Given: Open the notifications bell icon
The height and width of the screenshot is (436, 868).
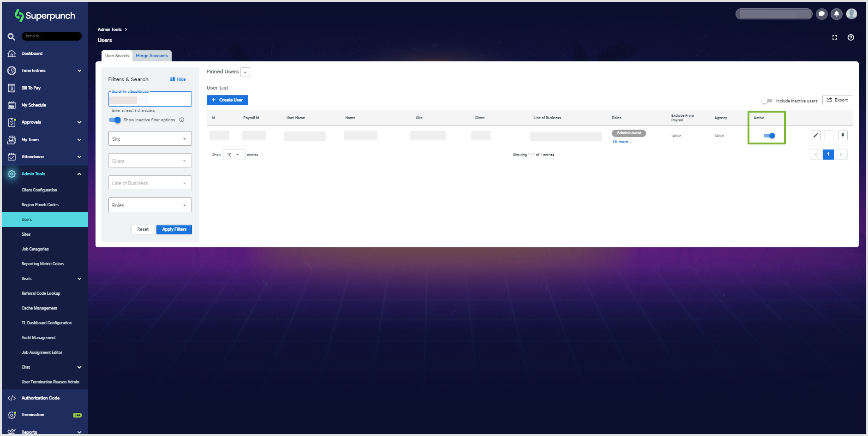Looking at the screenshot, I should coord(836,14).
